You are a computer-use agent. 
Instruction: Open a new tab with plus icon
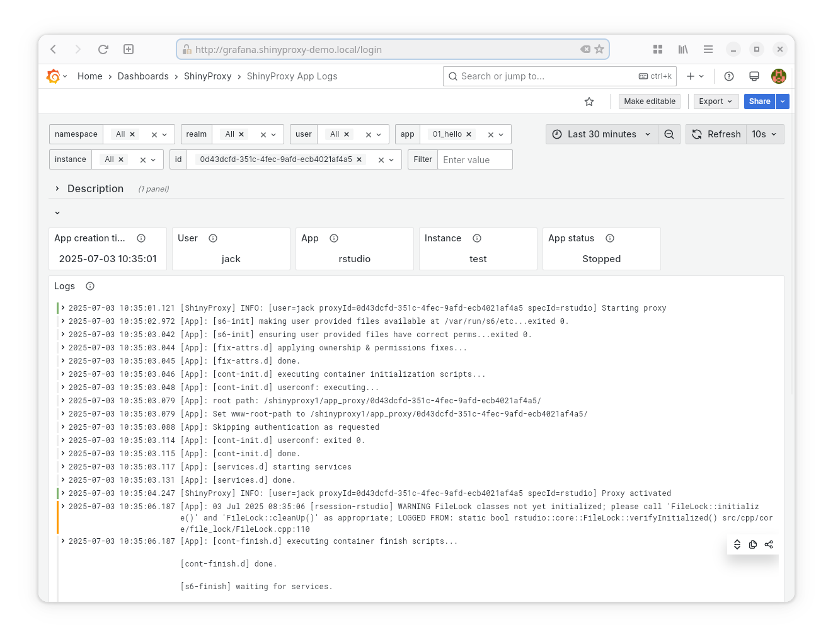click(x=129, y=49)
